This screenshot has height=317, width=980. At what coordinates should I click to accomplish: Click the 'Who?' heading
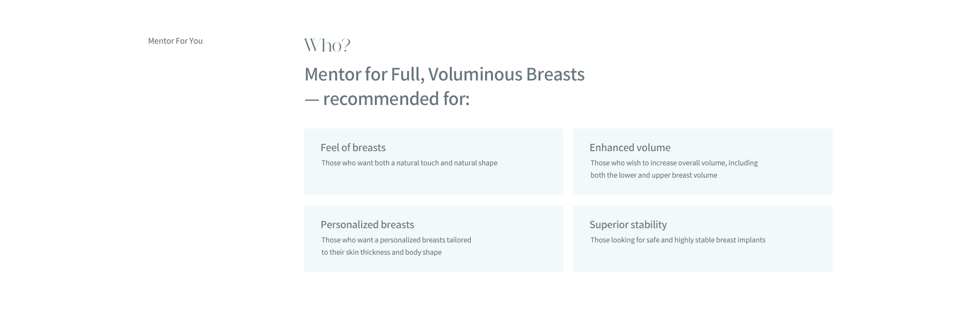tap(327, 45)
